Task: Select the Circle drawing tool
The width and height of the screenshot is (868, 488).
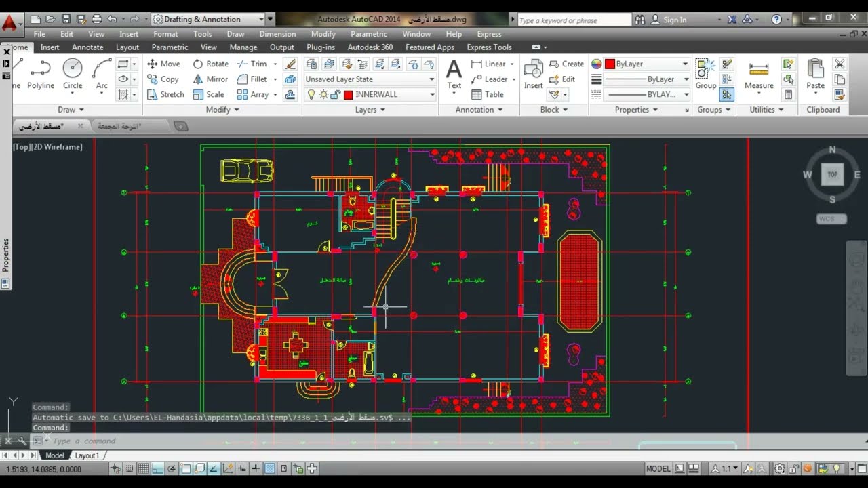Action: tap(73, 74)
